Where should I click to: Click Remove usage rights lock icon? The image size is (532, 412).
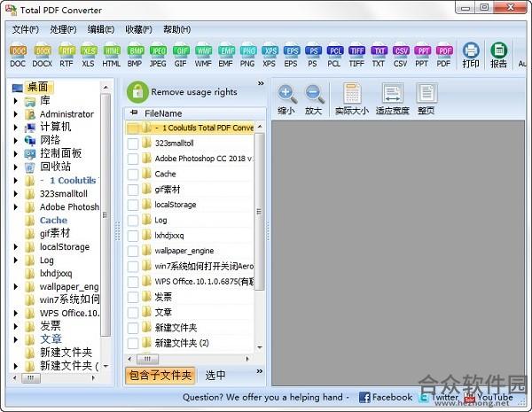coord(137,91)
